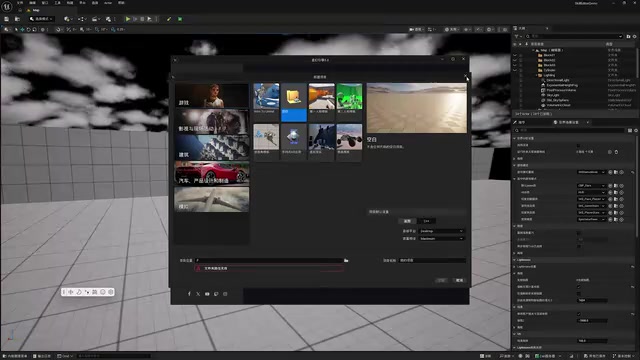Open the add content dropdown icon

[x=68, y=19]
